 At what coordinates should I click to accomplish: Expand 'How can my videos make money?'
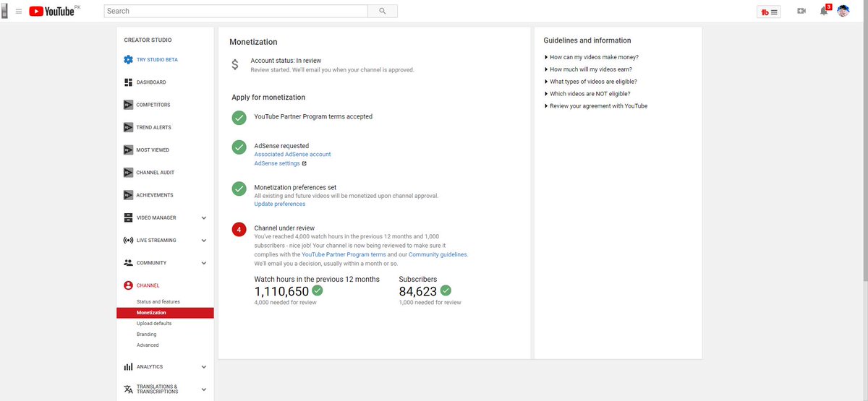(591, 57)
